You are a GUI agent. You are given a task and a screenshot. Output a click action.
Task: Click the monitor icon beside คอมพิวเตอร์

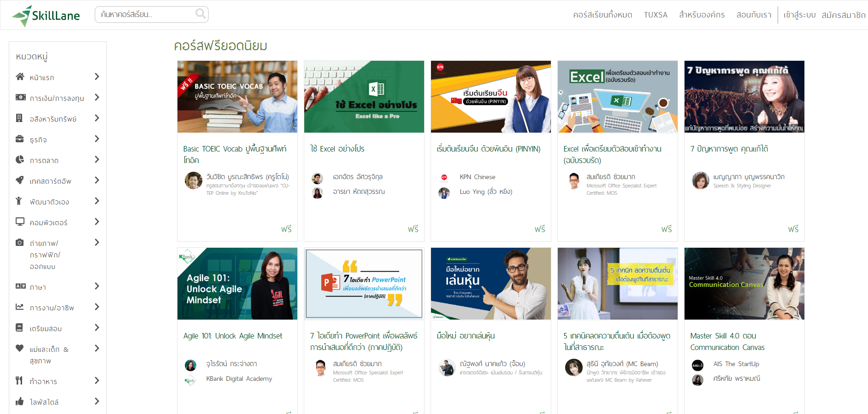coord(20,222)
